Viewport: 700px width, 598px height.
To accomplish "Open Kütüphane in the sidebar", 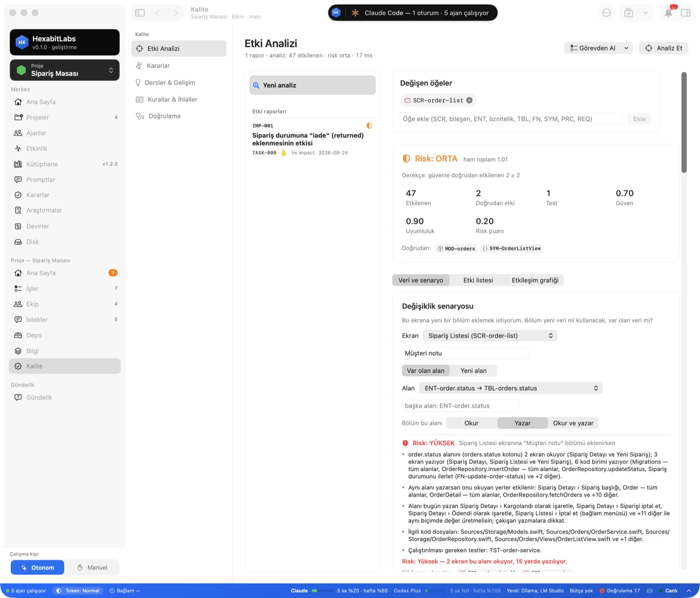I will 65,164.
